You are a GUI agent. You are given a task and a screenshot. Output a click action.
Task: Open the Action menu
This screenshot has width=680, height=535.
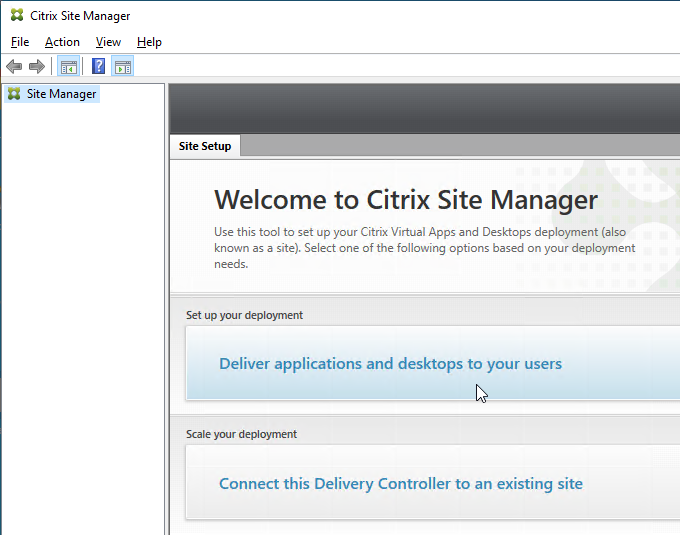[x=62, y=42]
